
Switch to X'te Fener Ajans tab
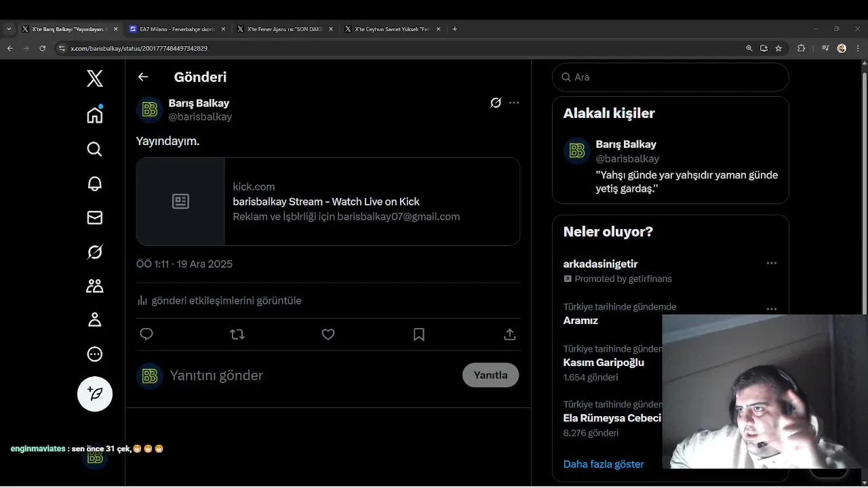pyautogui.click(x=284, y=29)
